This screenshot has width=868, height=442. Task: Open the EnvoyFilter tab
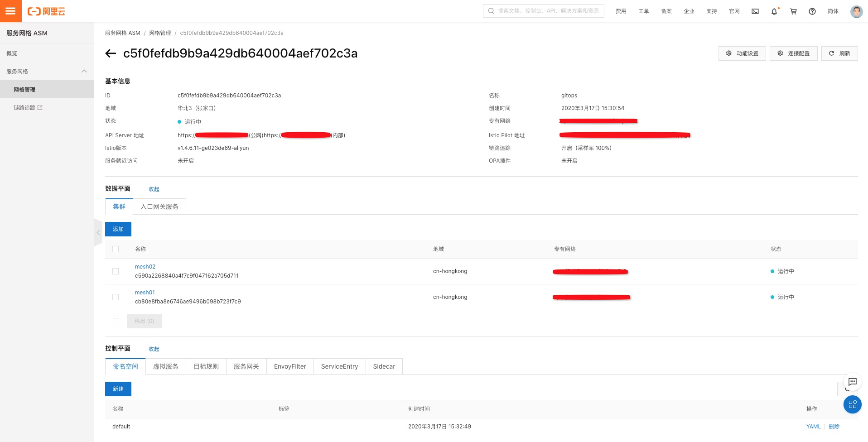tap(290, 366)
